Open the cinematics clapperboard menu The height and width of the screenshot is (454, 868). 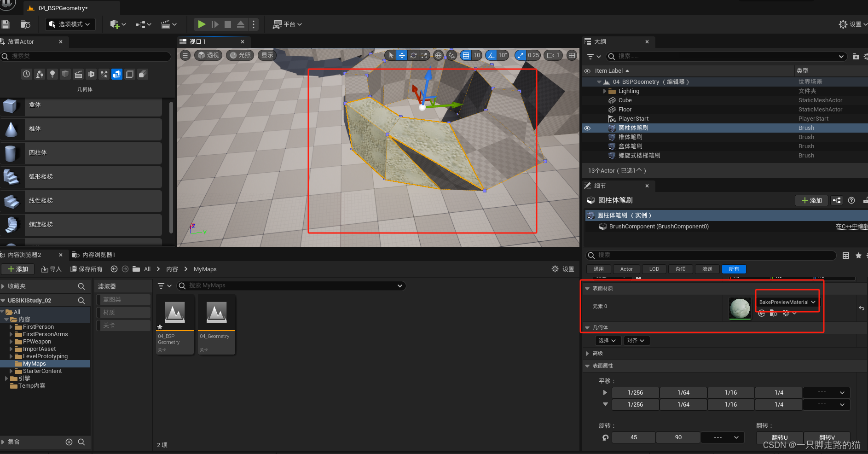coord(169,24)
